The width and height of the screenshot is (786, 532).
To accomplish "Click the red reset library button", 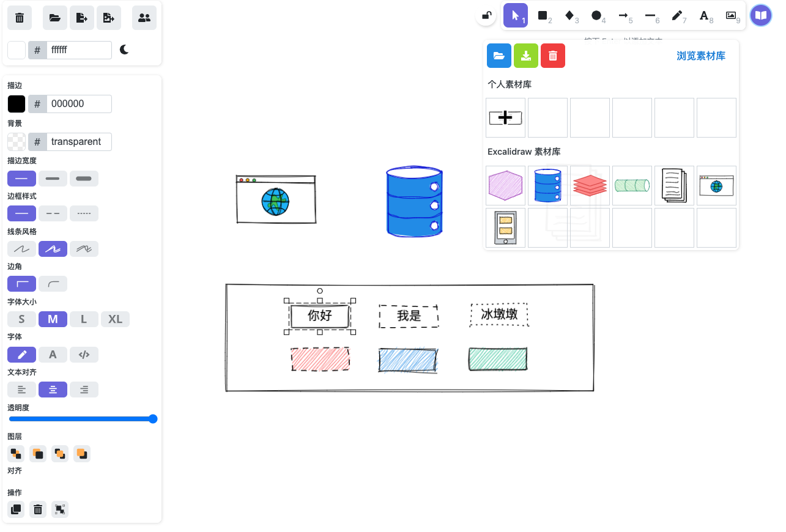I will [x=553, y=56].
